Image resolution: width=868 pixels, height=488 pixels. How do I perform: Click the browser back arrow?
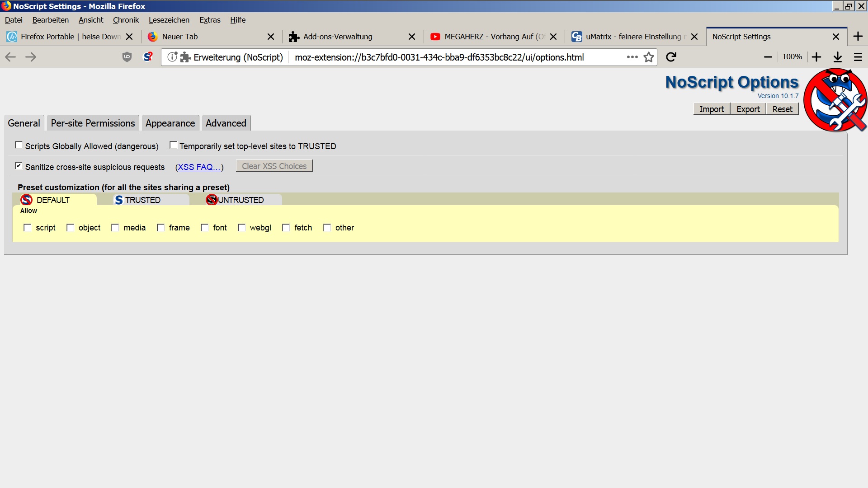click(x=10, y=57)
